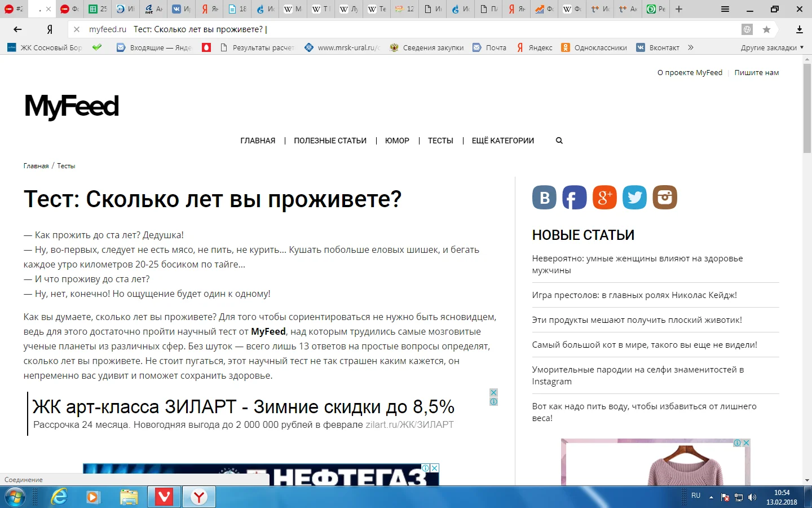
Task: Go to ГЛАВНАЯ in site navigation
Action: [258, 141]
